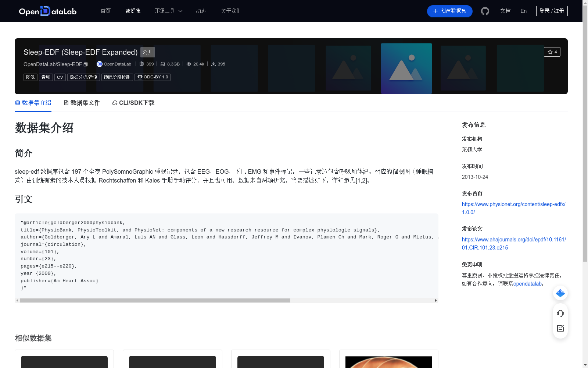588x368 pixels.
Task: Click 登录 / 注册 button
Action: click(552, 11)
